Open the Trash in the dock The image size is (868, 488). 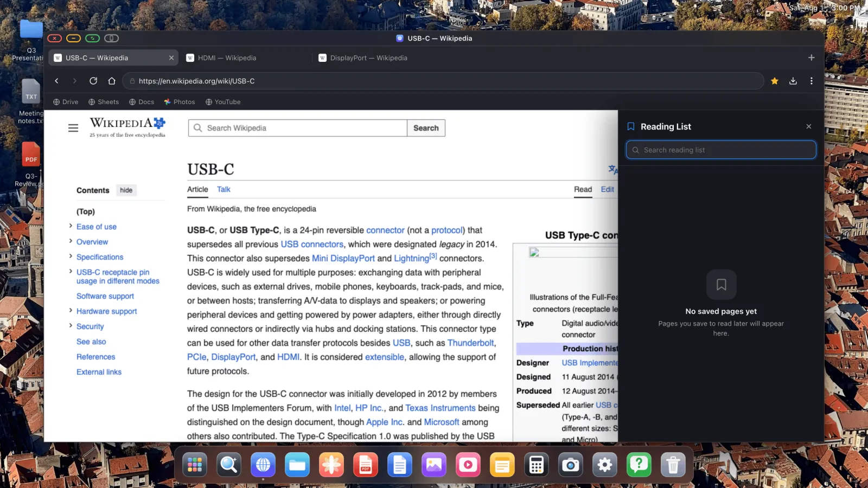coord(673,465)
